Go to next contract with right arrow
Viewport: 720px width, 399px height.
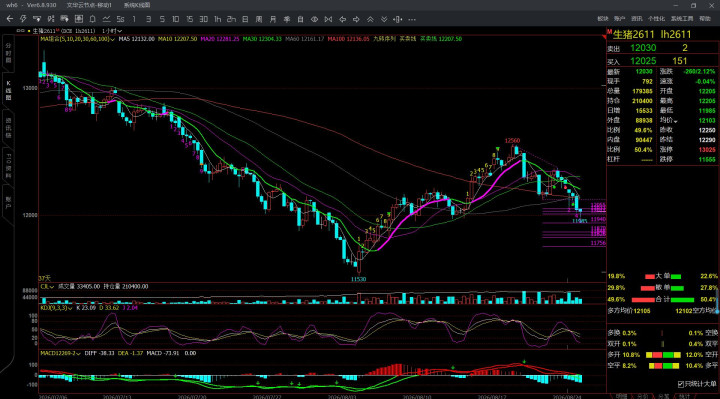click(x=356, y=19)
